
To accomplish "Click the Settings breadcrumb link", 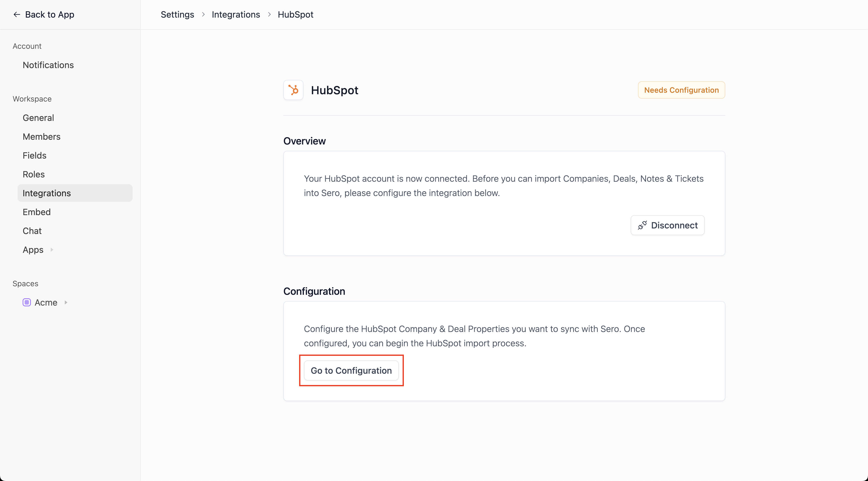I will pyautogui.click(x=177, y=15).
